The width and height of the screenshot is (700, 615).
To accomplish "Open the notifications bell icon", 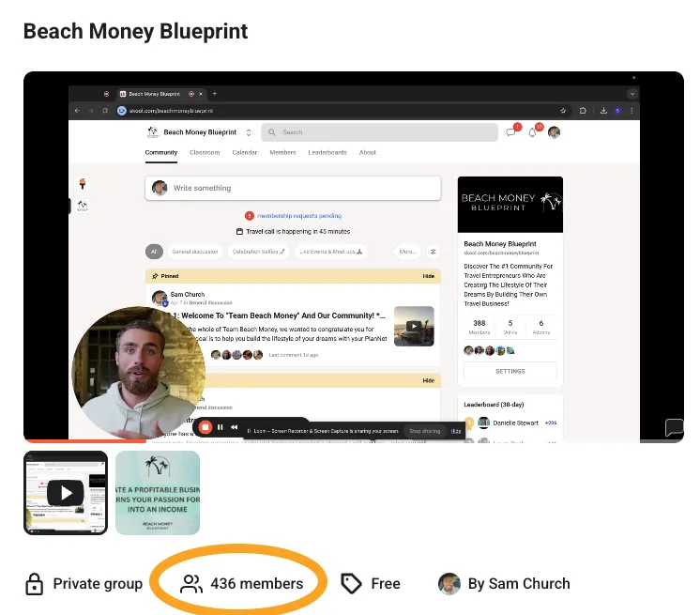I will [x=532, y=132].
